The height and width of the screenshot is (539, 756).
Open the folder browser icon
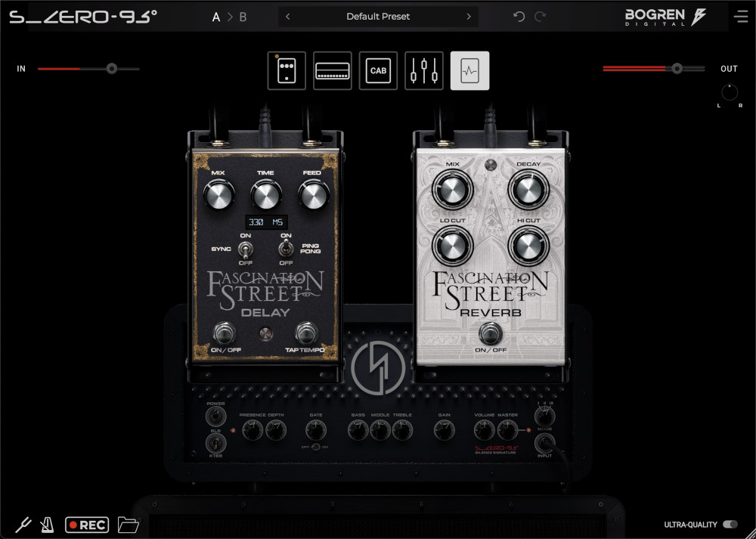pyautogui.click(x=129, y=525)
